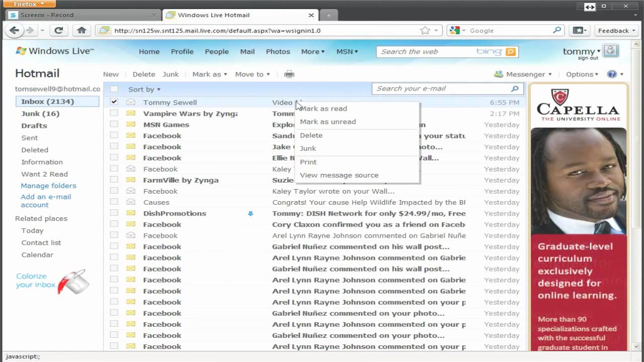Screen dimensions: 644x362
Task: Click the Windows Live logo
Action: tap(54, 51)
